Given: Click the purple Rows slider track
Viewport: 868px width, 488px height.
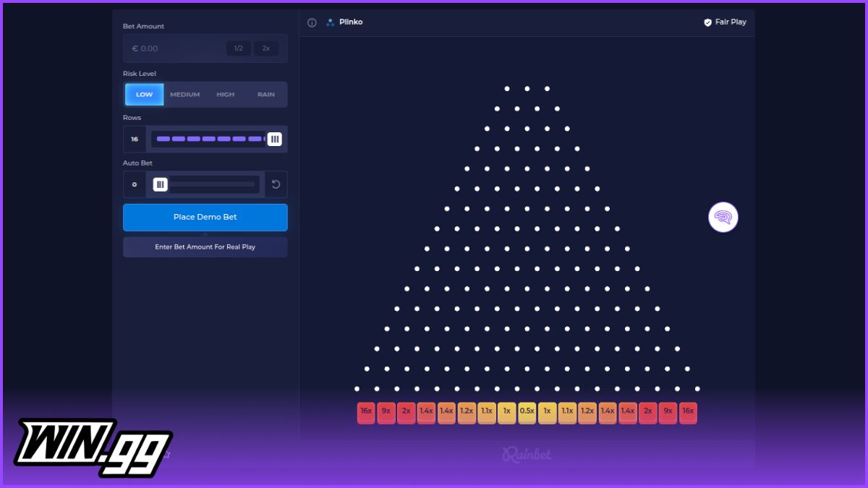Looking at the screenshot, I should pyautogui.click(x=210, y=139).
